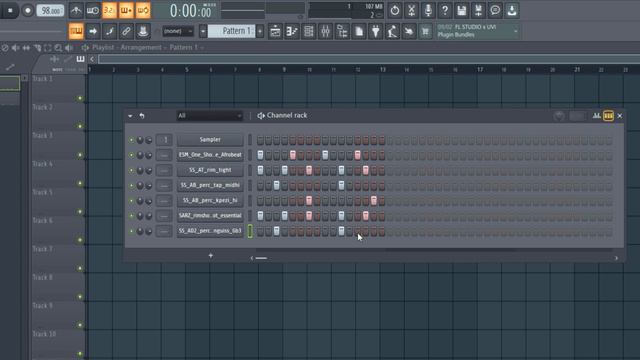Click the download content library icon
This screenshot has width=640, height=360.
[512, 11]
